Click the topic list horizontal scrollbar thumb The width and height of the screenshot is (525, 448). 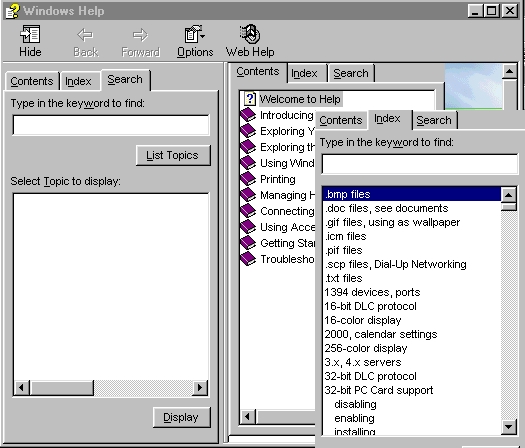point(62,388)
